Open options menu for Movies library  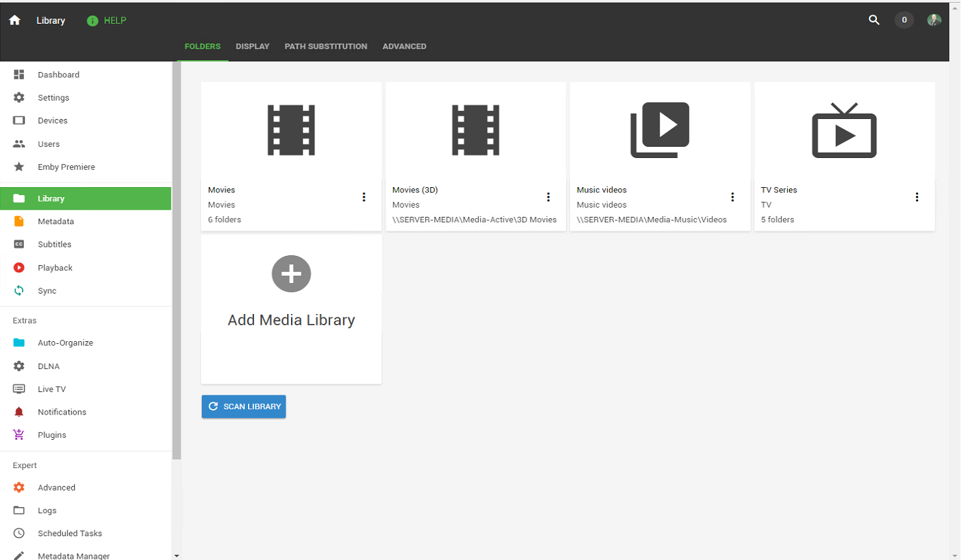[x=364, y=197]
